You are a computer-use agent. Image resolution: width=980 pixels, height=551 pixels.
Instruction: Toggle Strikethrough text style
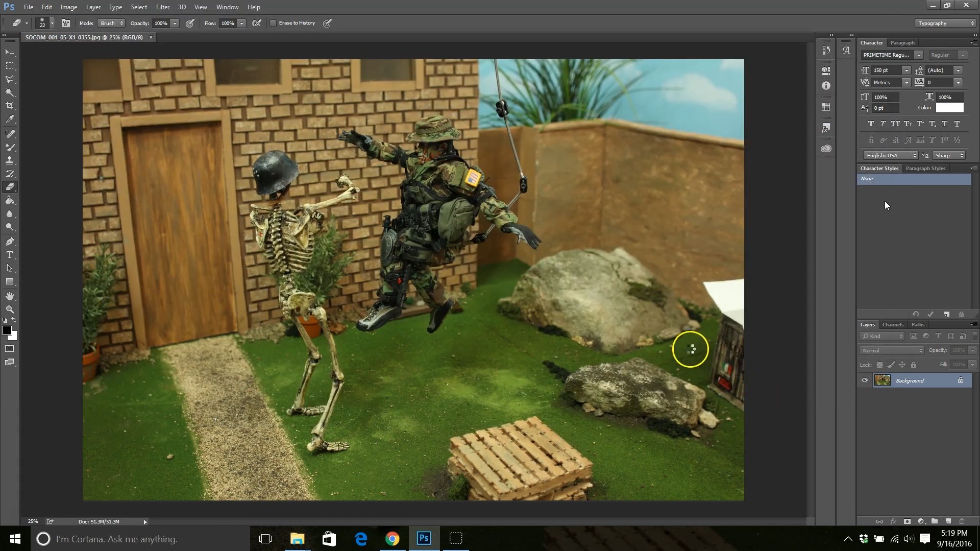tap(957, 124)
